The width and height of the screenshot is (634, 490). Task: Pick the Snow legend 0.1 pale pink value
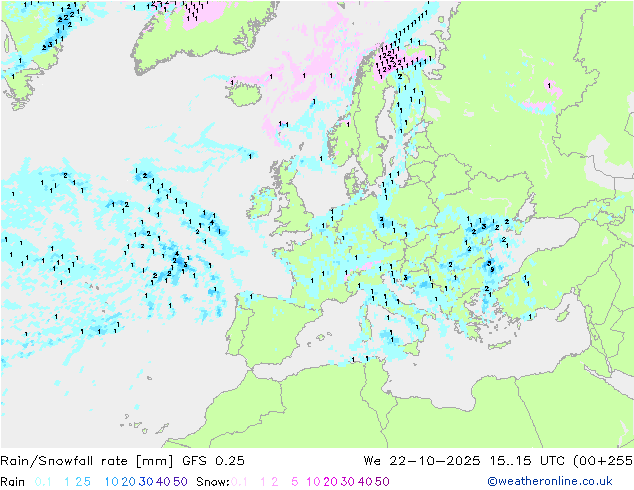[239, 482]
